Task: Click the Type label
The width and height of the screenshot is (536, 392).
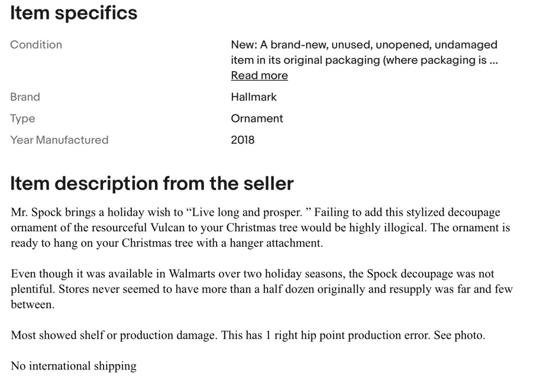Action: point(23,118)
